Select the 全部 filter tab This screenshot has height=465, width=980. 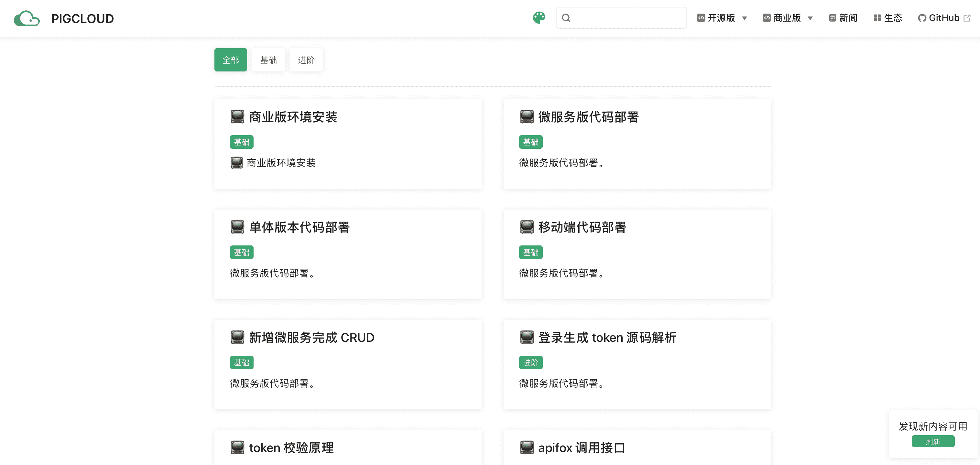coord(231,60)
